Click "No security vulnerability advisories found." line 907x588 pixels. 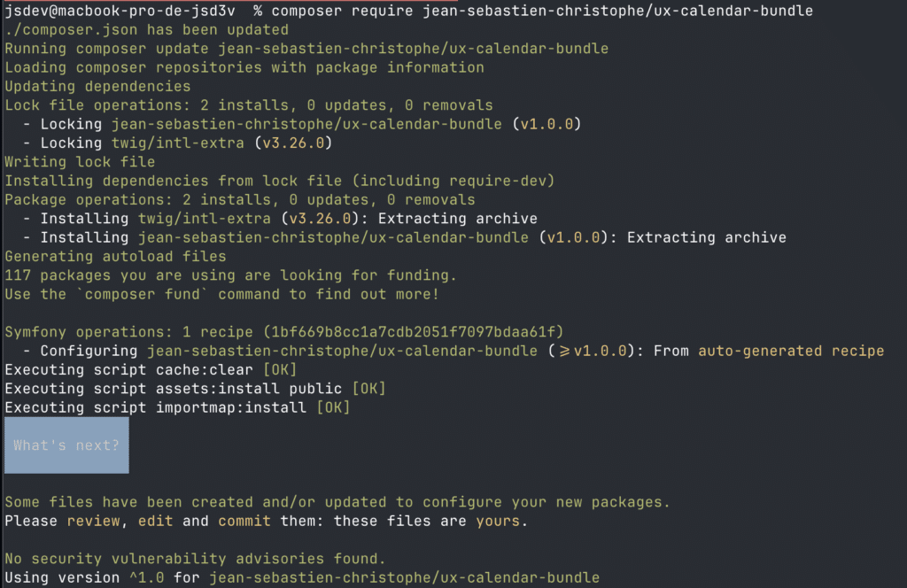click(x=195, y=559)
